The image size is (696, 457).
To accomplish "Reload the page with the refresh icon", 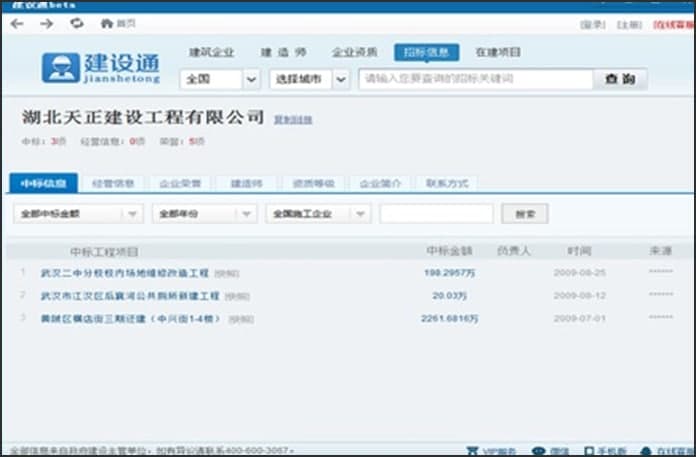I will tap(77, 23).
